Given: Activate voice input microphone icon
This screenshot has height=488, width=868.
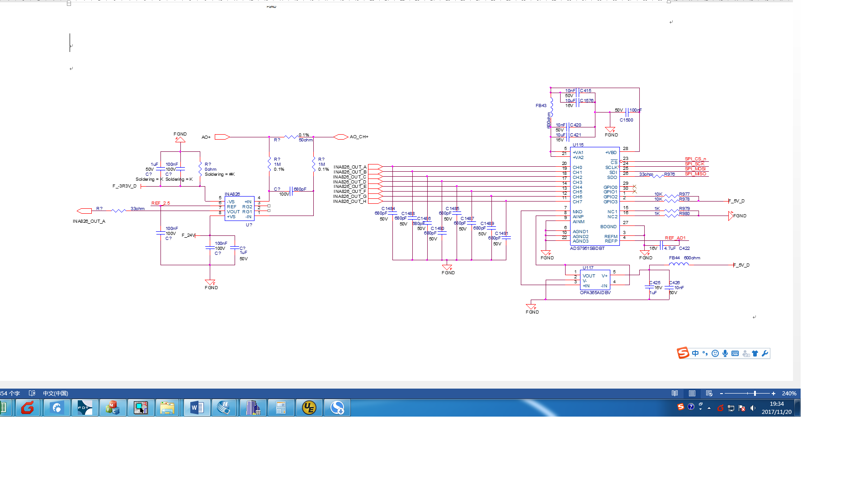Looking at the screenshot, I should (725, 353).
